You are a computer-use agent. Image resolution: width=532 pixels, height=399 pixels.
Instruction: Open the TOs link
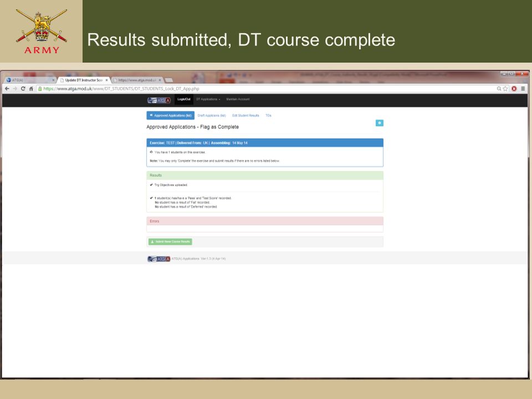point(268,116)
